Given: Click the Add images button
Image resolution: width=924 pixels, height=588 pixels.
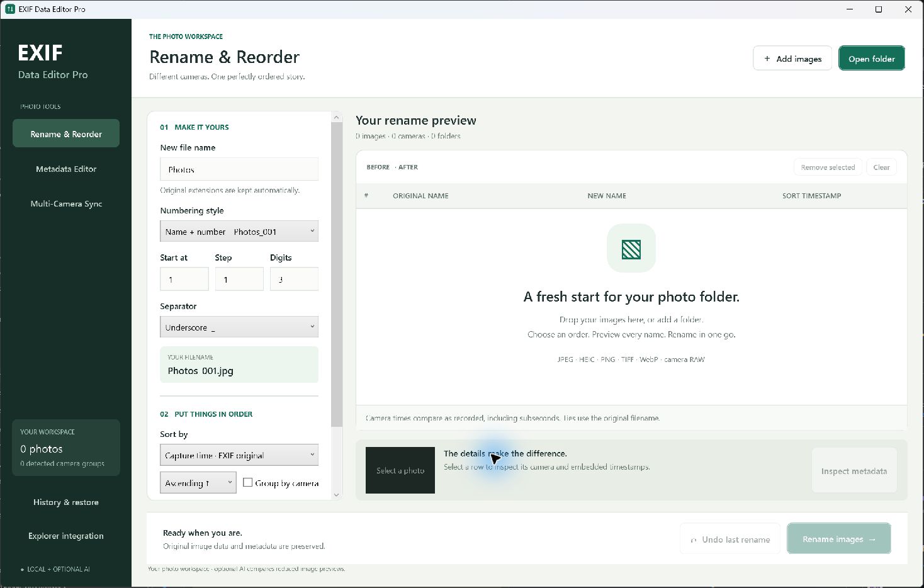Looking at the screenshot, I should (792, 59).
